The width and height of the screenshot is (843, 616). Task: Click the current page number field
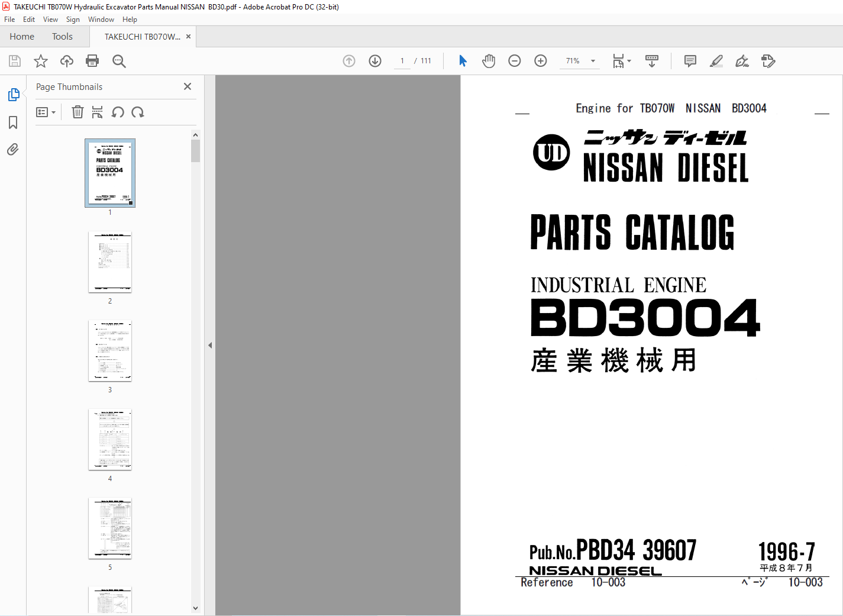point(402,61)
